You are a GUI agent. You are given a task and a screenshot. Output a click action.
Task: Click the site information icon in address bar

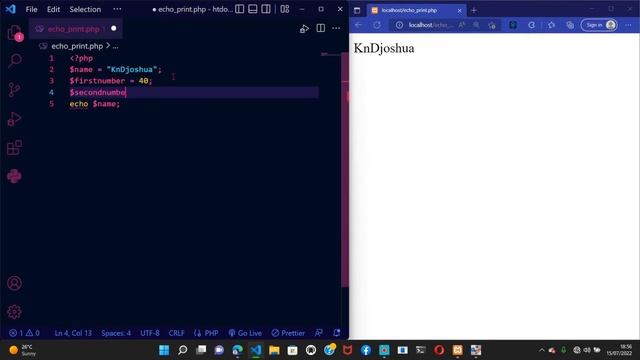[x=399, y=25]
